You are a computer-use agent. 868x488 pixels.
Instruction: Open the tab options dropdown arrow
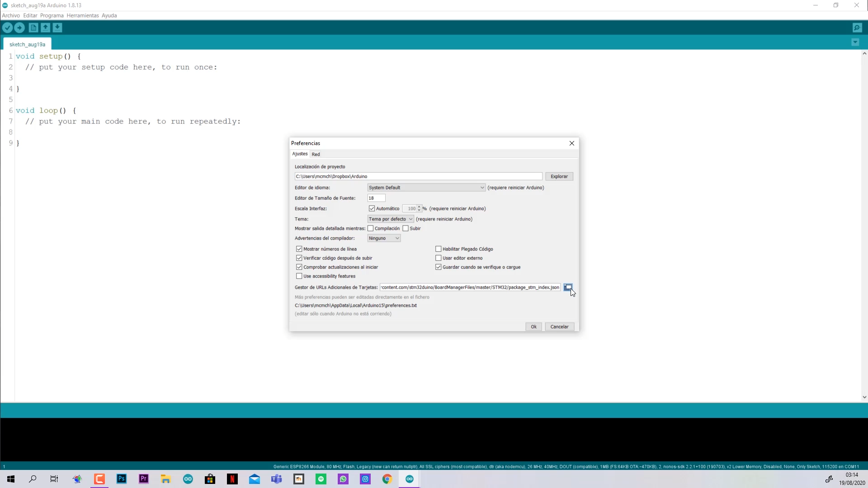tap(855, 42)
